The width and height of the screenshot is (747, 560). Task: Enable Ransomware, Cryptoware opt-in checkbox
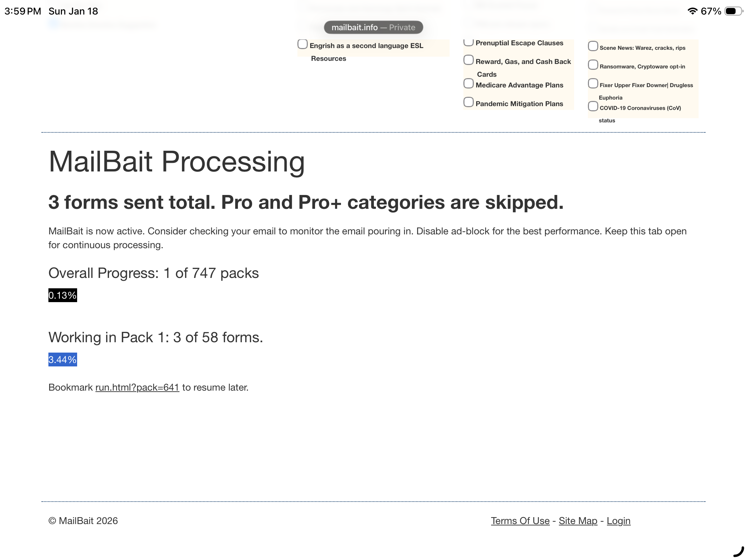click(593, 65)
